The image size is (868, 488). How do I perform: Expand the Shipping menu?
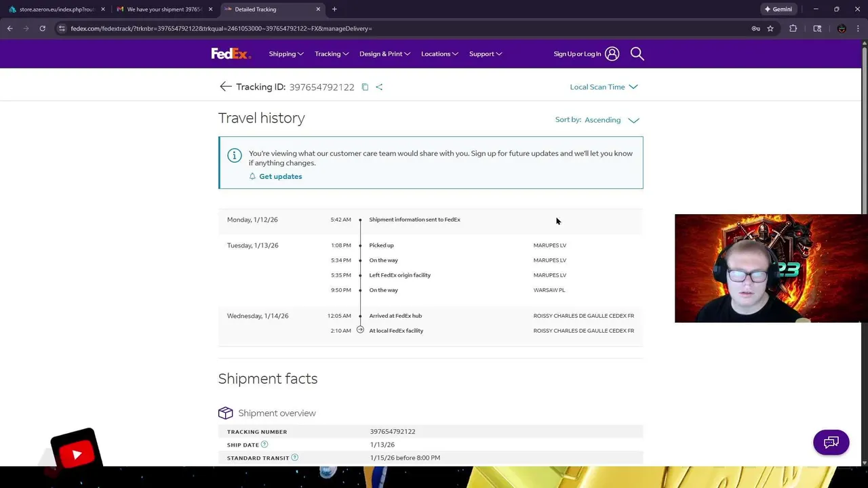285,54
